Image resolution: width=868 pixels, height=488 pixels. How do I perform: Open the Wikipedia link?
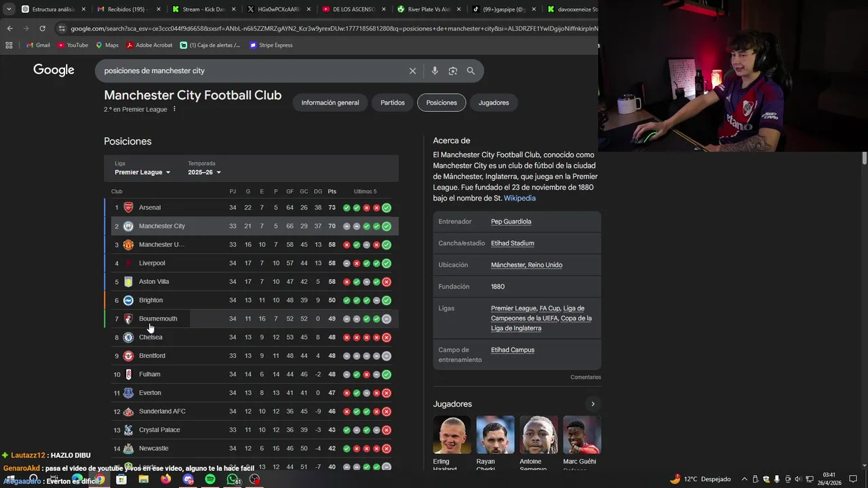(519, 198)
